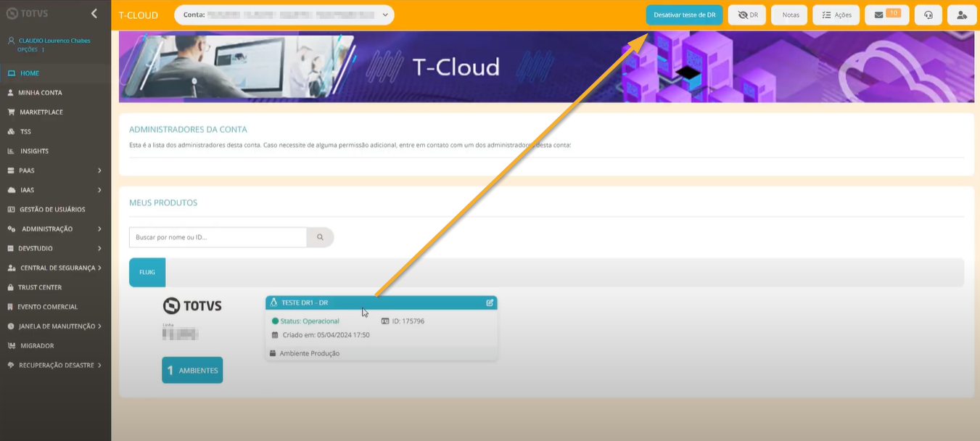Viewport: 980px width, 441px height.
Task: Focus the Buscar por nome ou ID field
Action: click(218, 237)
